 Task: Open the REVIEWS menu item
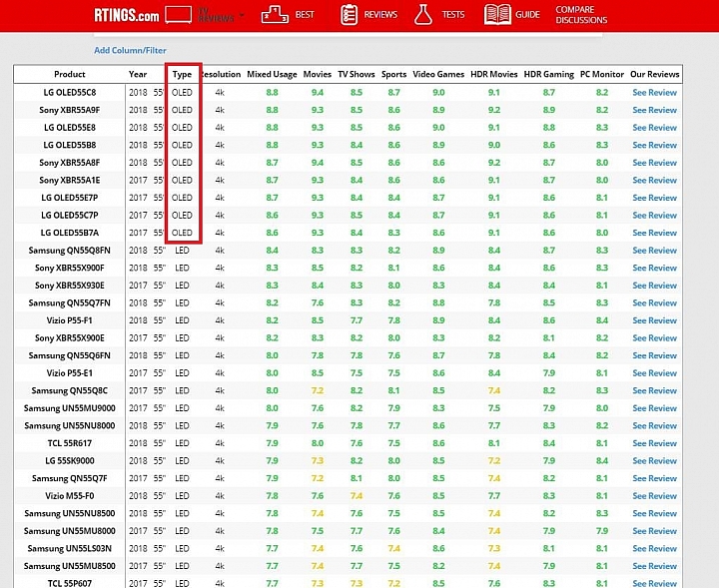[380, 15]
